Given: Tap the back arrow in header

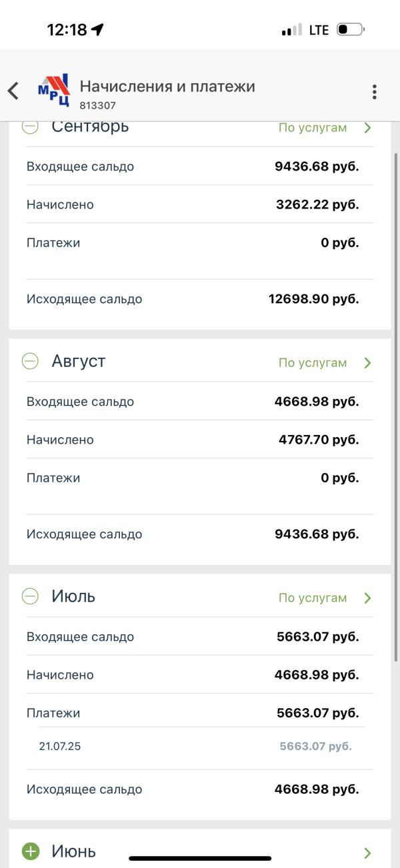Looking at the screenshot, I should point(13,91).
